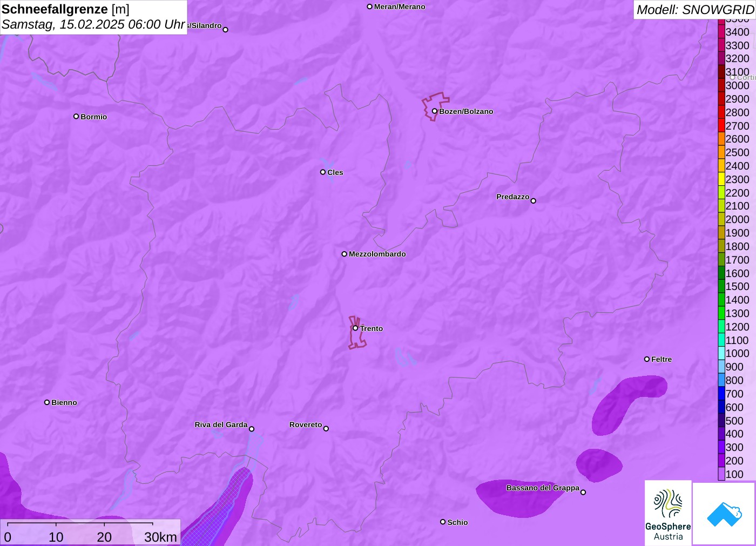This screenshot has height=546, width=756.
Task: Click the Mezzolombardo marker dot
Action: pyautogui.click(x=344, y=254)
